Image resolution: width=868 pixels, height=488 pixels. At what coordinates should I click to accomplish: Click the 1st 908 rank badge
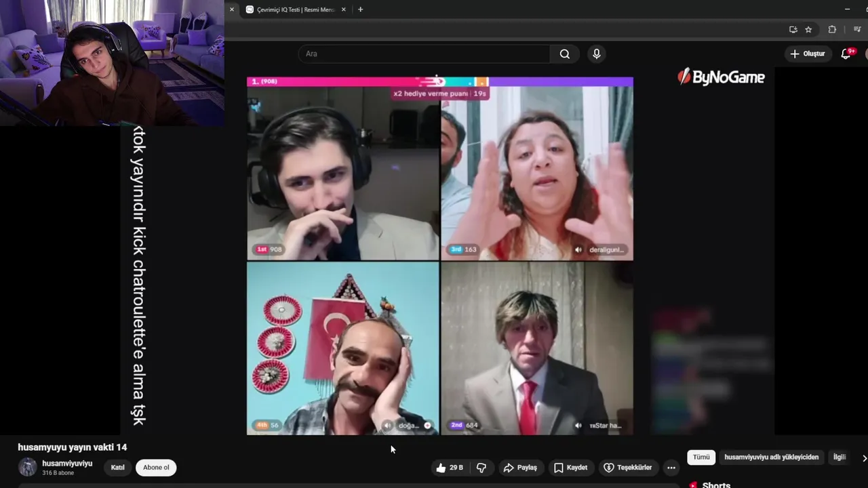(x=269, y=249)
